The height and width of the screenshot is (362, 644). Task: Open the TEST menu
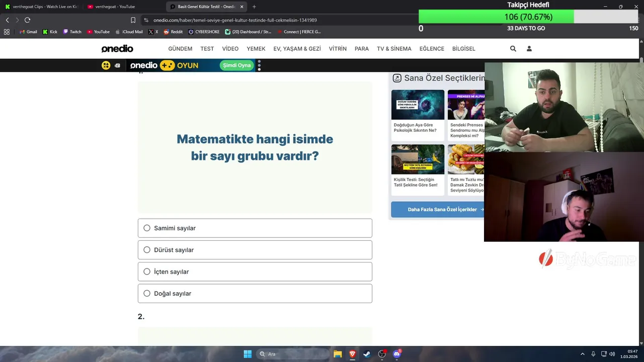(207, 49)
